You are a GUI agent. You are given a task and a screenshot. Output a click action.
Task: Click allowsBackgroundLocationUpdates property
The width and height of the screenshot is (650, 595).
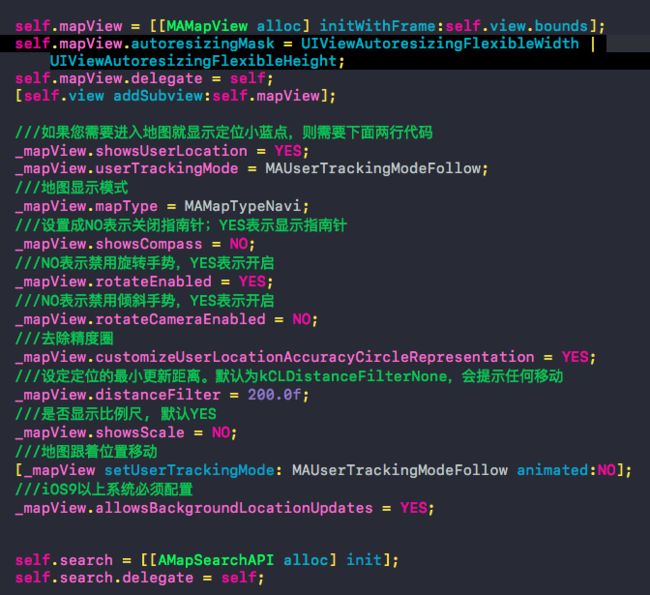click(234, 508)
